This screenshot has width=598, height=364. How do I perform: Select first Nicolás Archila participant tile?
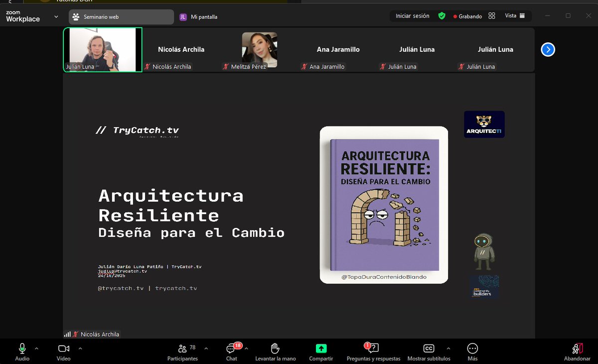[x=181, y=50]
